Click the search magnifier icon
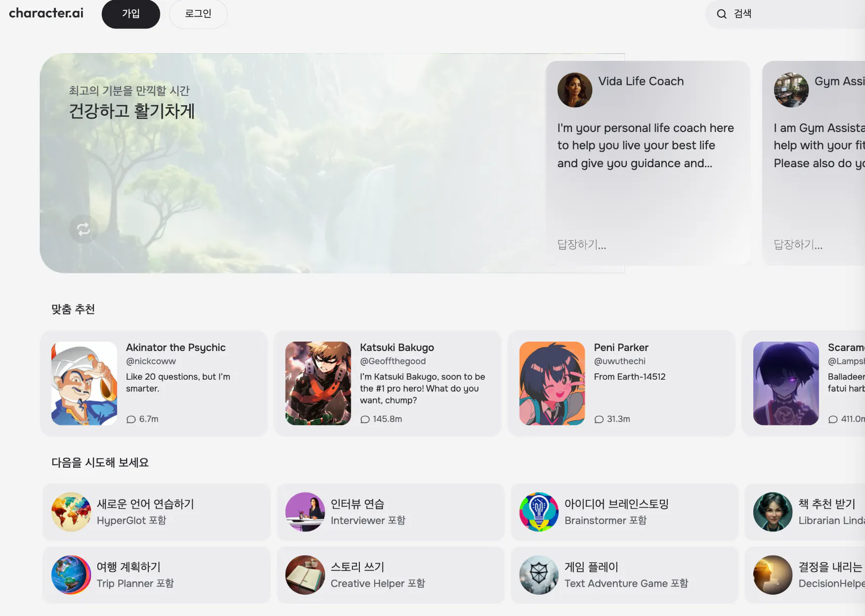This screenshot has width=865, height=616. (722, 14)
